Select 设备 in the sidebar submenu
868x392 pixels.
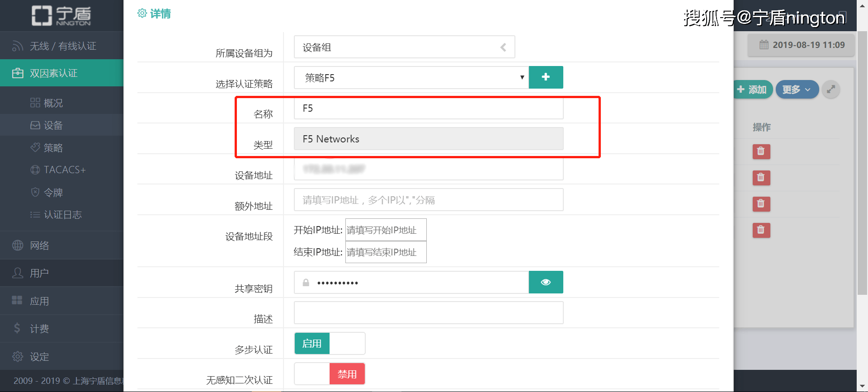[61, 125]
